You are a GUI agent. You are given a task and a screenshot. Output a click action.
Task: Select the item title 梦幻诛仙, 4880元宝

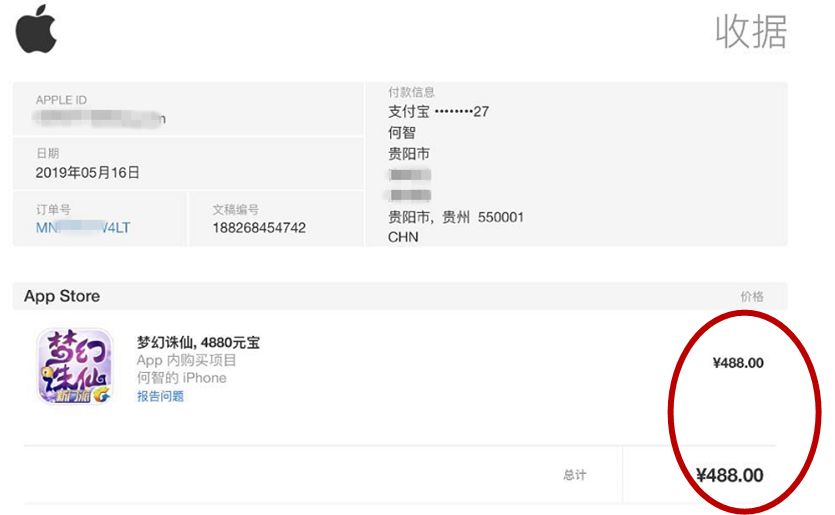[x=198, y=342]
